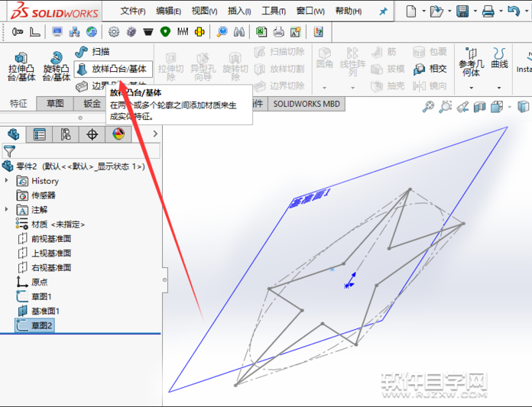
Task: Select 拉伸凸台/基体 extrude boss tool
Action: tap(21, 66)
